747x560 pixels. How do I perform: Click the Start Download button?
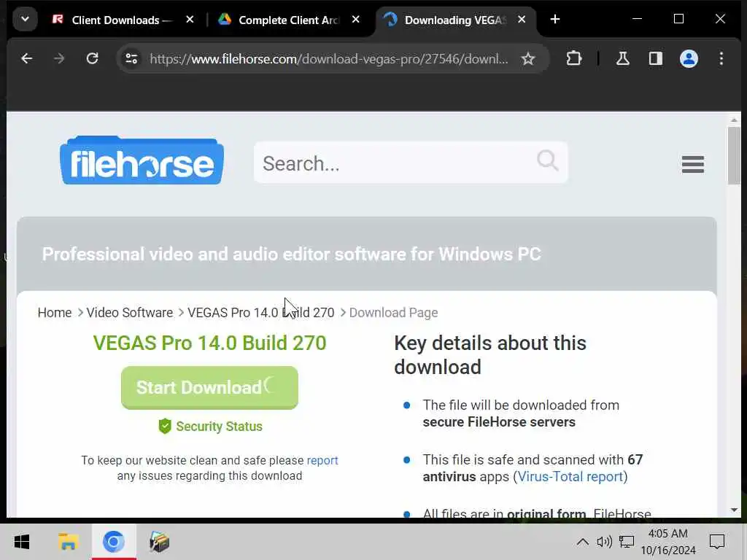click(209, 388)
